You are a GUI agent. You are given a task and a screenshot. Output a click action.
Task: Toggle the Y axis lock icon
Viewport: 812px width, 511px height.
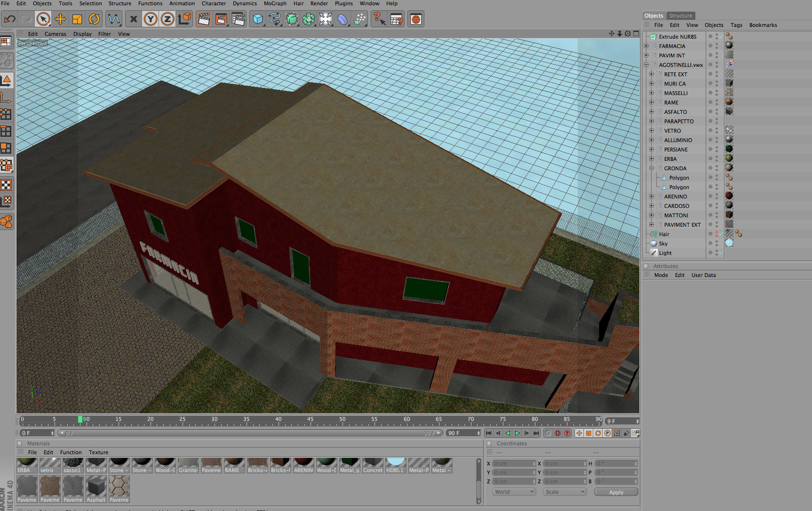click(x=151, y=19)
